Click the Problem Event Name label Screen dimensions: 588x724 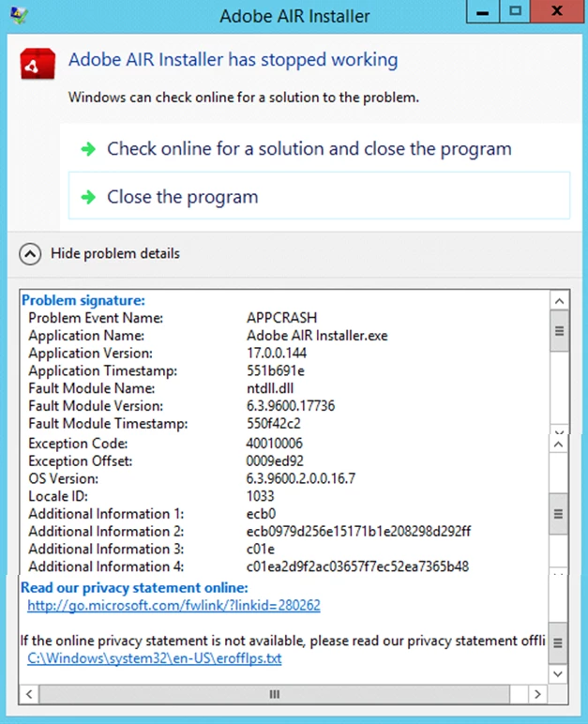pos(96,318)
